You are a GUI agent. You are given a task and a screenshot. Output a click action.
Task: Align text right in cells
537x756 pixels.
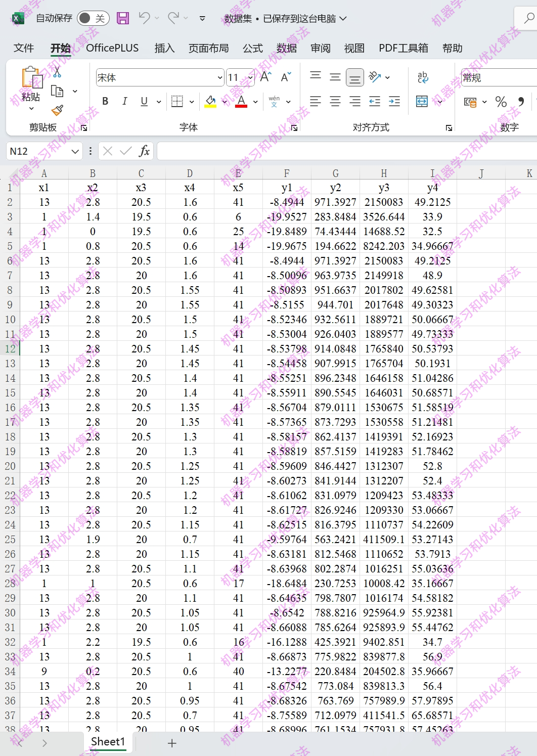(x=355, y=101)
